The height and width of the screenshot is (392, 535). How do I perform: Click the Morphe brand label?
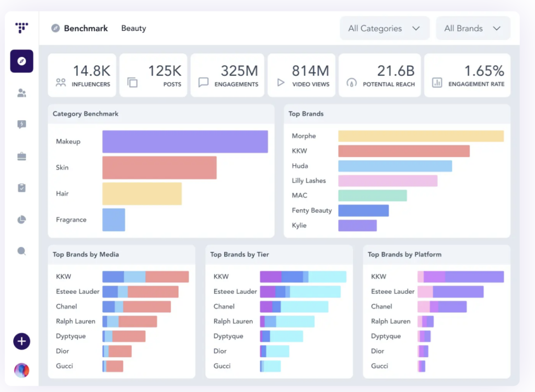point(304,136)
